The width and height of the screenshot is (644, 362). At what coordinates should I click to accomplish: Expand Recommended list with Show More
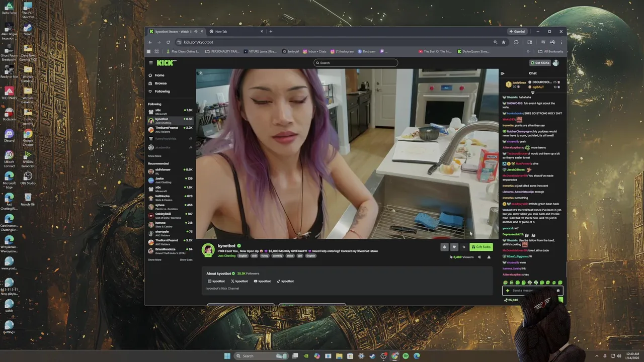(154, 260)
